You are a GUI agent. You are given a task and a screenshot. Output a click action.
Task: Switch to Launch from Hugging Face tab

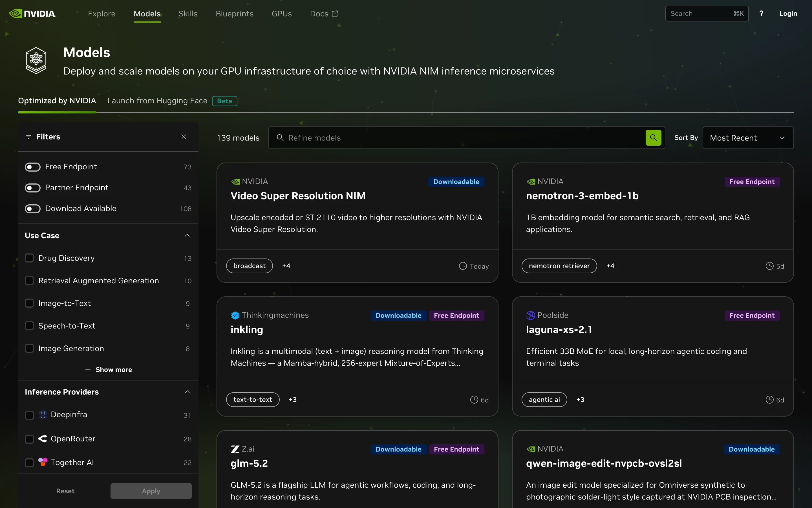point(157,101)
